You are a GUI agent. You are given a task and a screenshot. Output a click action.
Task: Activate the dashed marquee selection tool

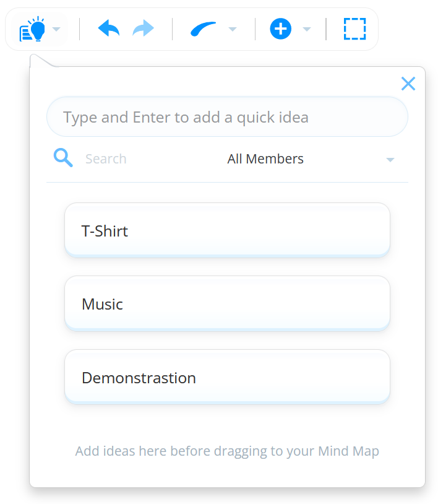(x=354, y=29)
